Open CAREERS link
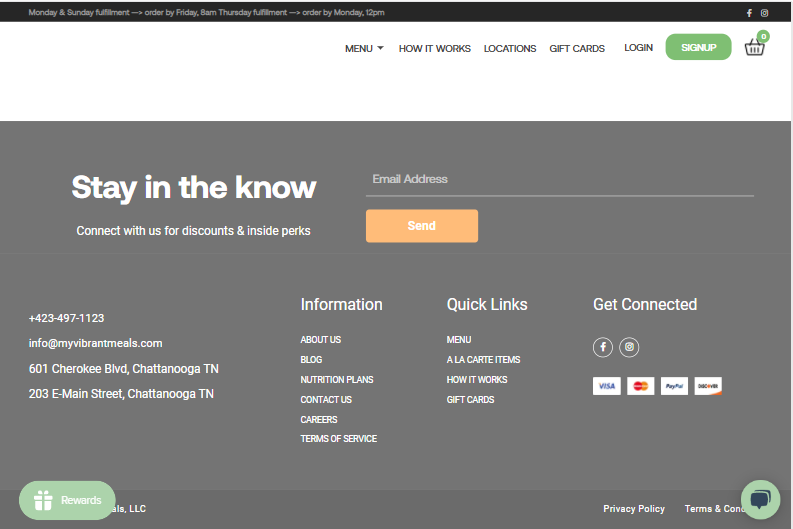 pos(319,420)
